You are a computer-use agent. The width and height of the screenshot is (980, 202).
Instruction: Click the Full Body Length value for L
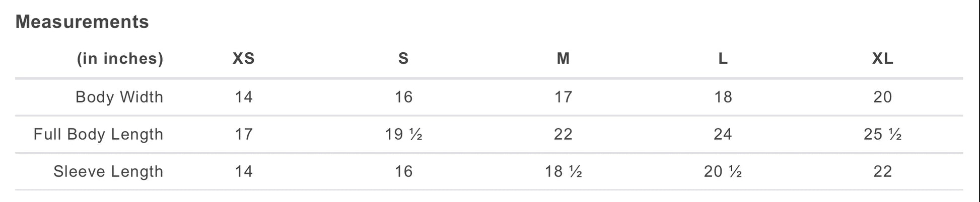[723, 134]
